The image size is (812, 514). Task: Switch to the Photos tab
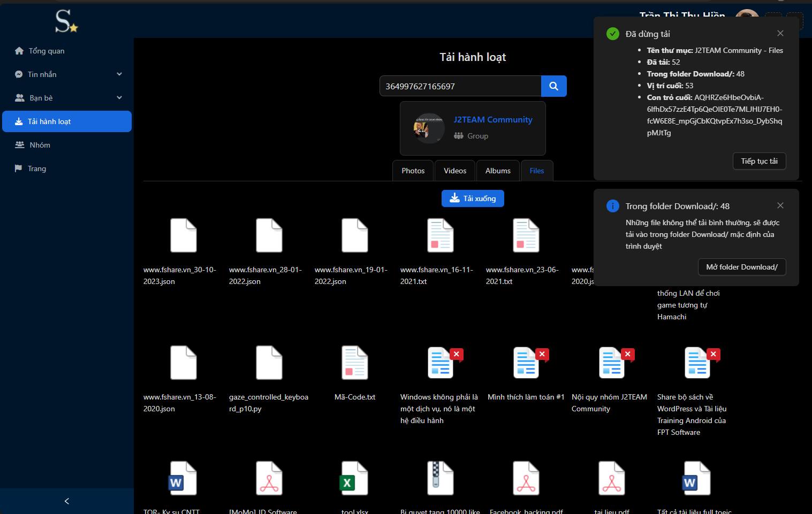[x=413, y=171]
